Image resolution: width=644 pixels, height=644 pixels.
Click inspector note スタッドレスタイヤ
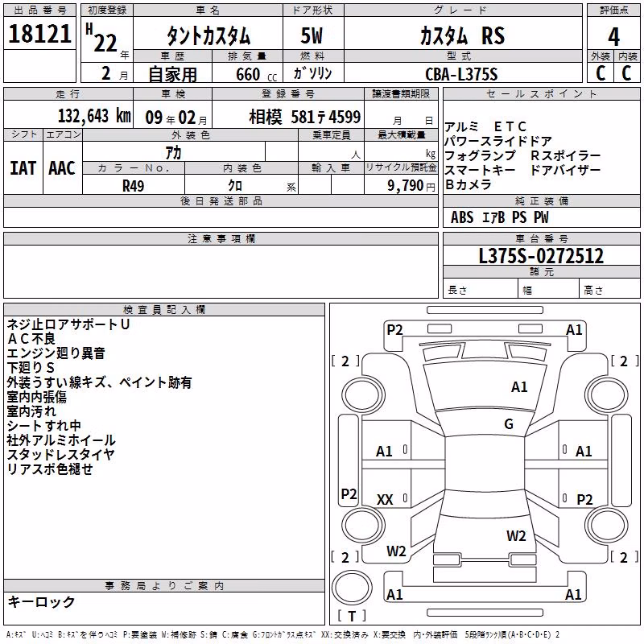coord(60,455)
